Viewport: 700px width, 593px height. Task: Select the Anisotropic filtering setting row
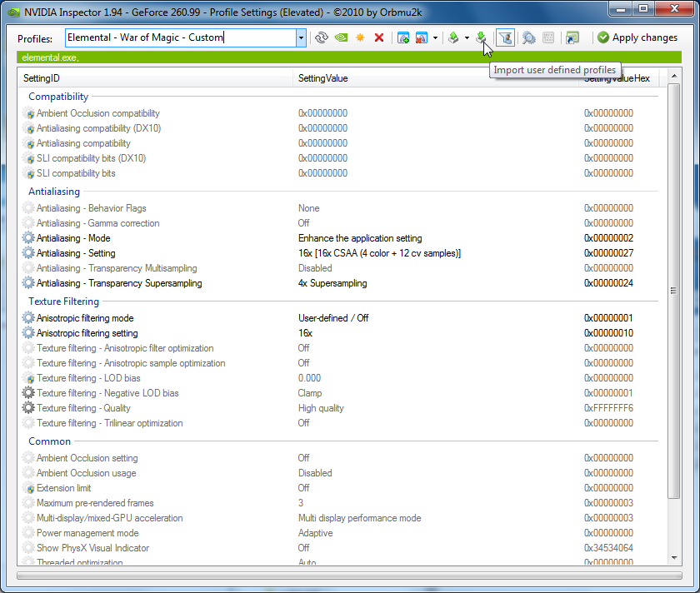pyautogui.click(x=87, y=333)
